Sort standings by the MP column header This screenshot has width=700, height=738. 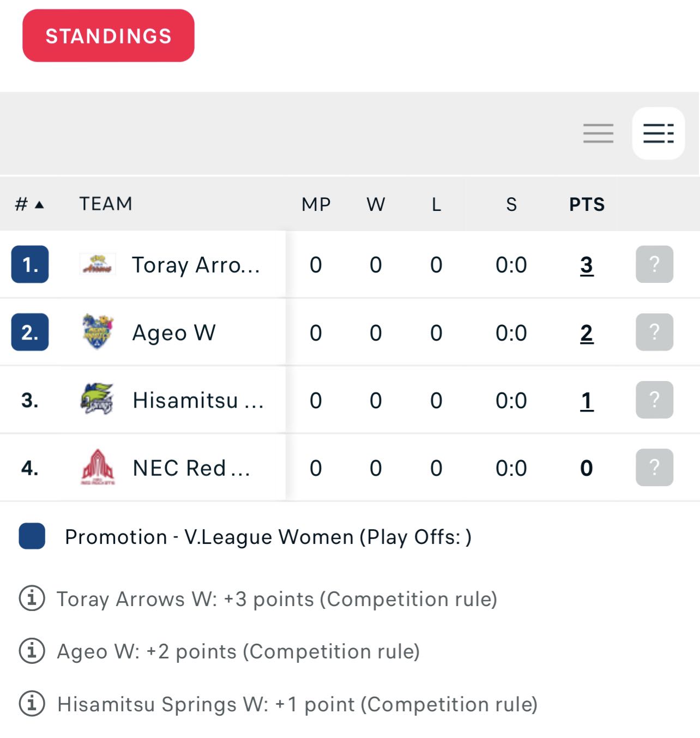(x=316, y=204)
